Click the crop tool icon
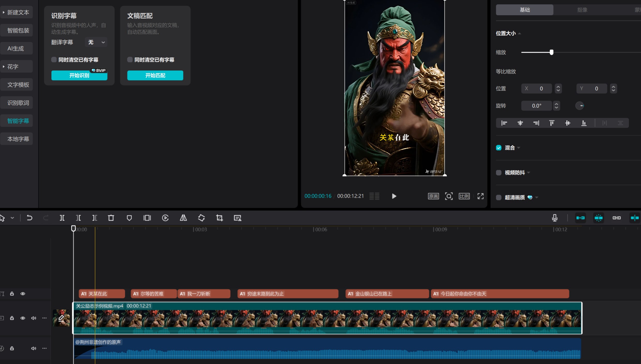The image size is (641, 364). coord(220,218)
